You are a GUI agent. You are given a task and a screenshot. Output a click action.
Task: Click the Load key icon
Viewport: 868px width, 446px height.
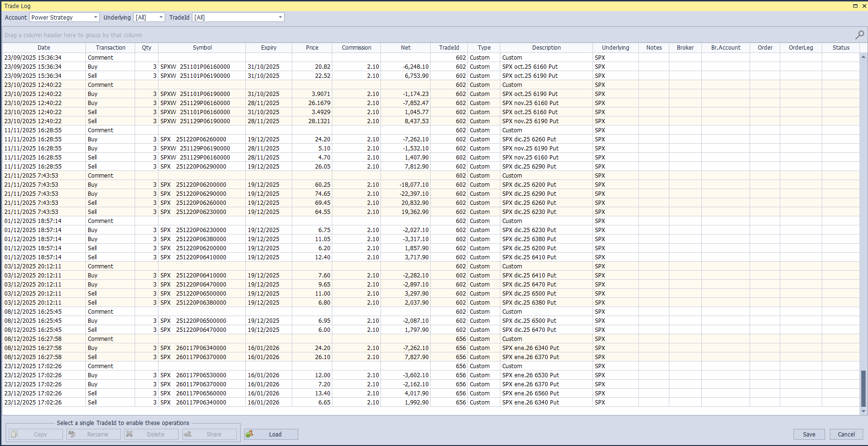[250, 434]
